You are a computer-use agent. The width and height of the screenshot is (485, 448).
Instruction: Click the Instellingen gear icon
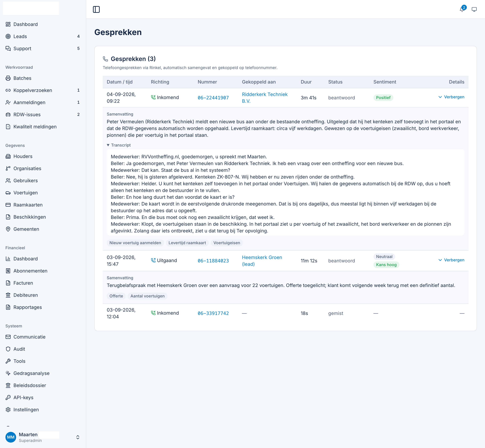[x=8, y=409]
